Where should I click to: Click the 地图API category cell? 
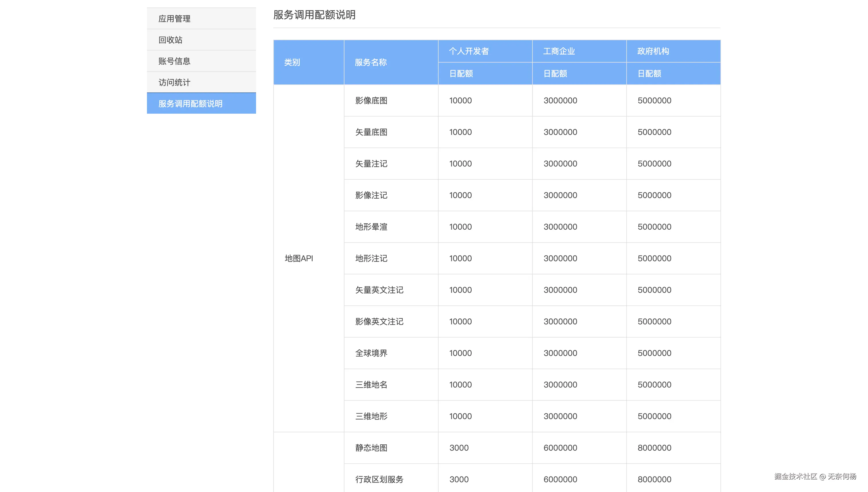tap(299, 259)
